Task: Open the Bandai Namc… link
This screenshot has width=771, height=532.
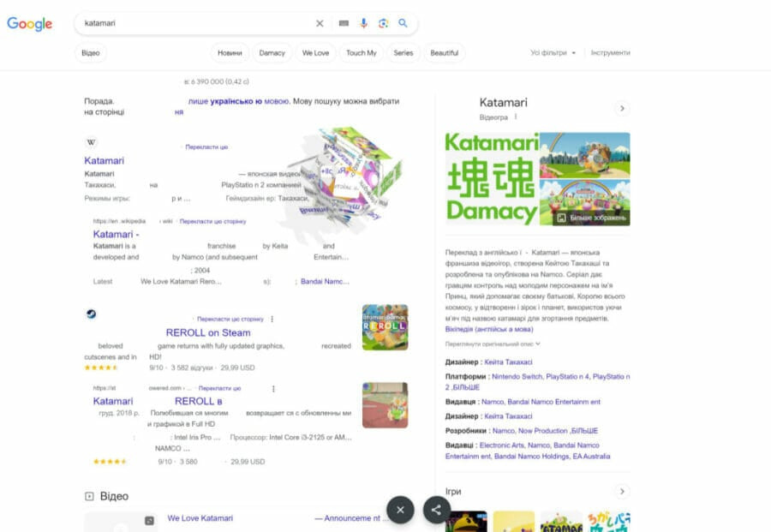Action: pos(325,282)
